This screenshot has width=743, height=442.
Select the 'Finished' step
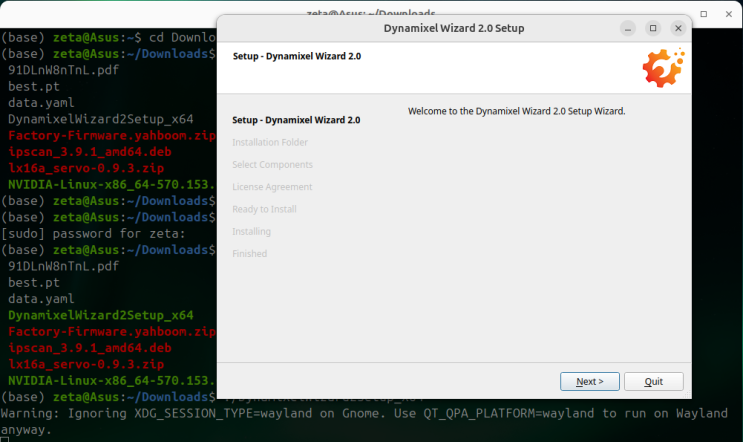click(250, 253)
